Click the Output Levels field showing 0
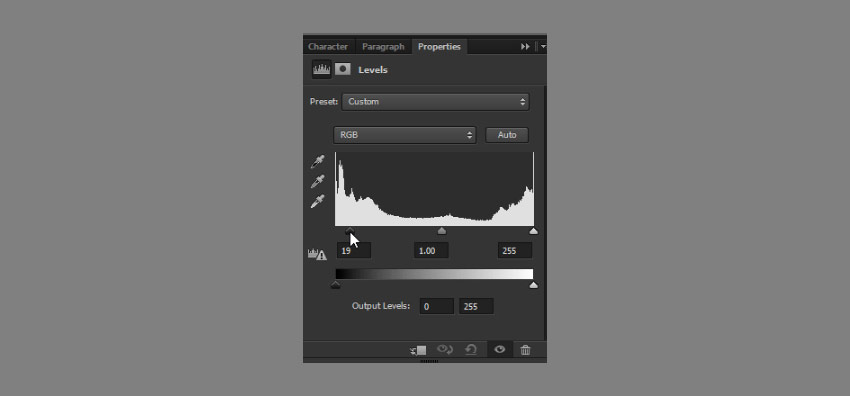Screen dimensions: 850x396 [436, 306]
